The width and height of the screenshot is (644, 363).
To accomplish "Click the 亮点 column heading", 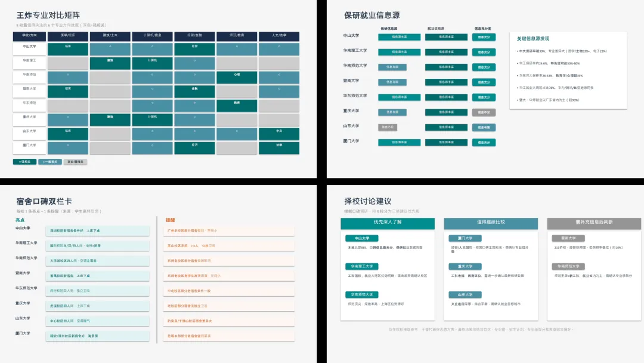I will click(20, 220).
